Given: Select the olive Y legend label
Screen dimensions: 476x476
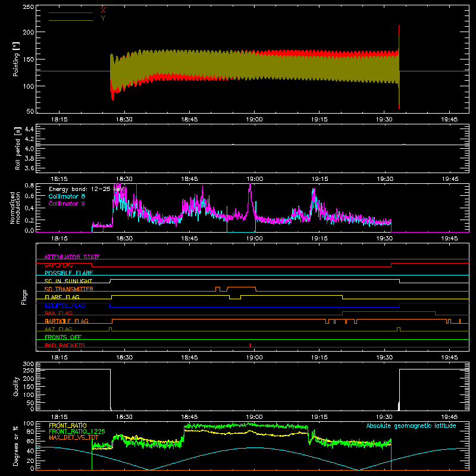Looking at the screenshot, I should coord(103,18).
